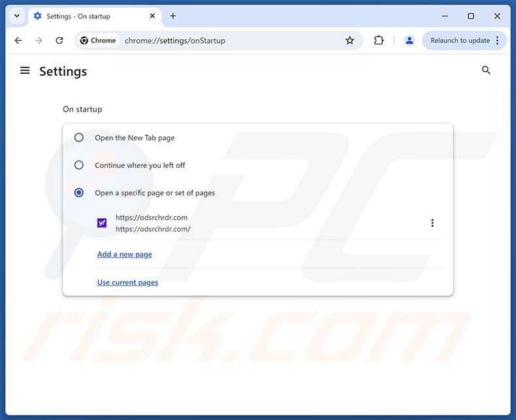516x420 pixels.
Task: Open the profile avatar menu
Action: click(x=410, y=40)
